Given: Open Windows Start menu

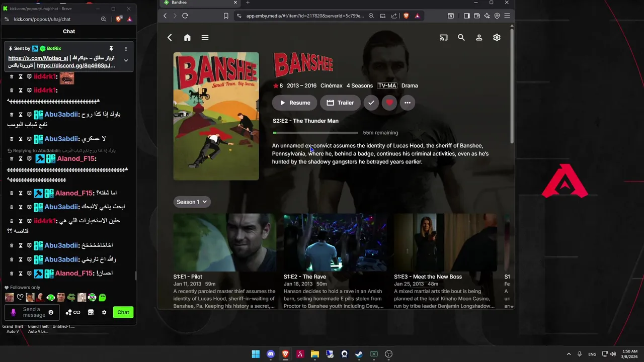Looking at the screenshot, I should (x=256, y=354).
